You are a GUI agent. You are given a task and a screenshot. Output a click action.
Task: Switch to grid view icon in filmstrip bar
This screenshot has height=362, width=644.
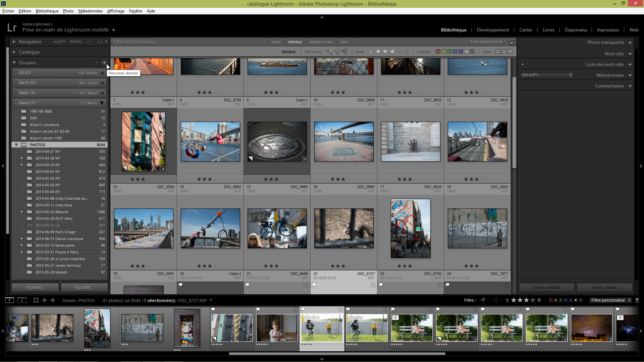pos(36,300)
